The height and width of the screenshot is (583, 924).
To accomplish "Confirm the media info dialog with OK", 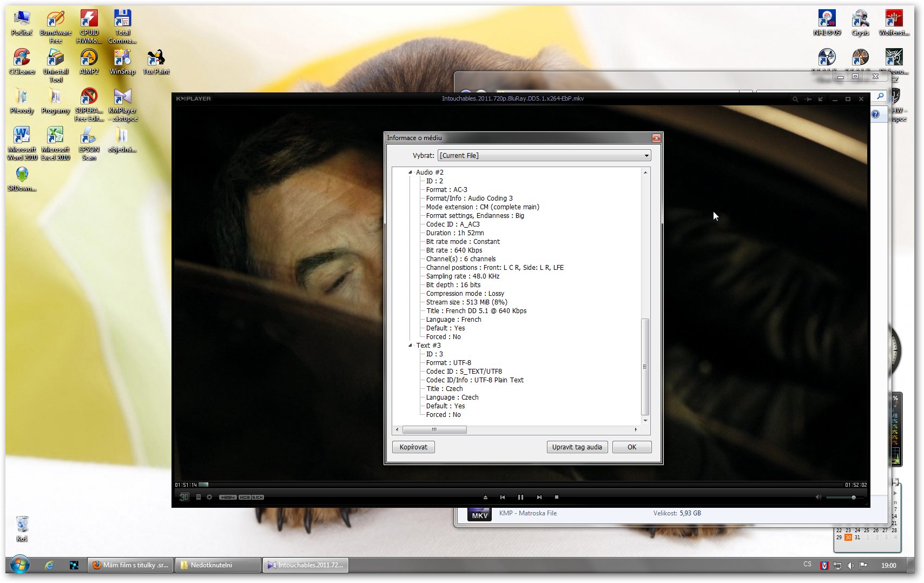I will click(632, 447).
